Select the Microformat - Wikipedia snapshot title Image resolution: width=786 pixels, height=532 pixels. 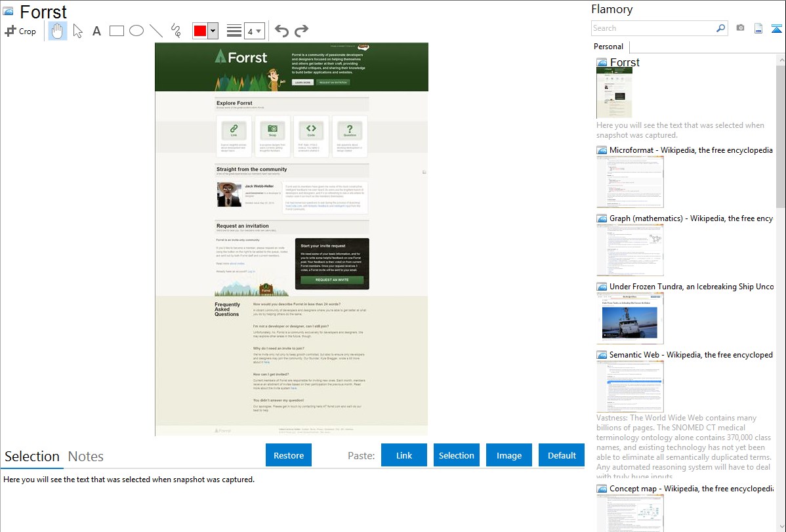pyautogui.click(x=691, y=150)
